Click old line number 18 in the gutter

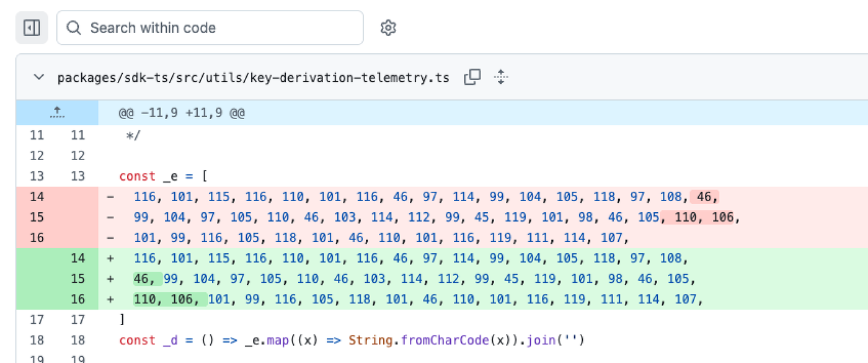click(37, 340)
